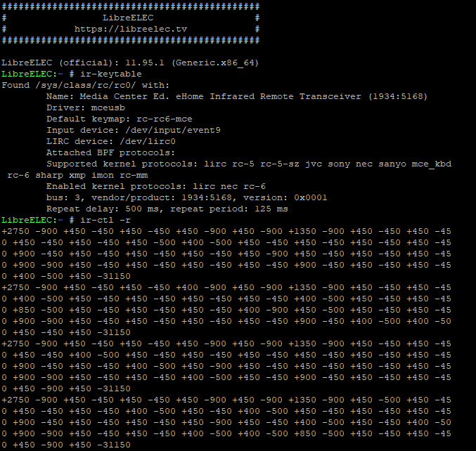Click the Enabled kernel protocols line

156,186
